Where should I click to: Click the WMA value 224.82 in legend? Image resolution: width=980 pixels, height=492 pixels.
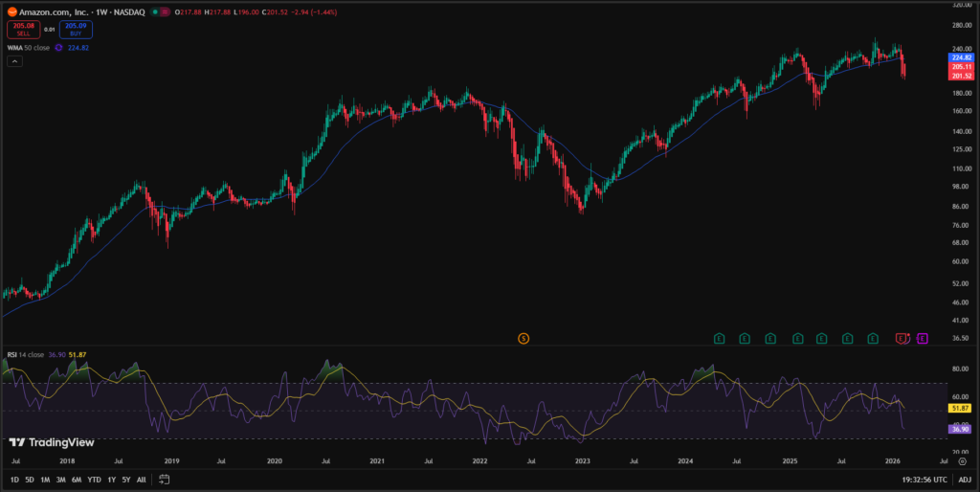(78, 48)
